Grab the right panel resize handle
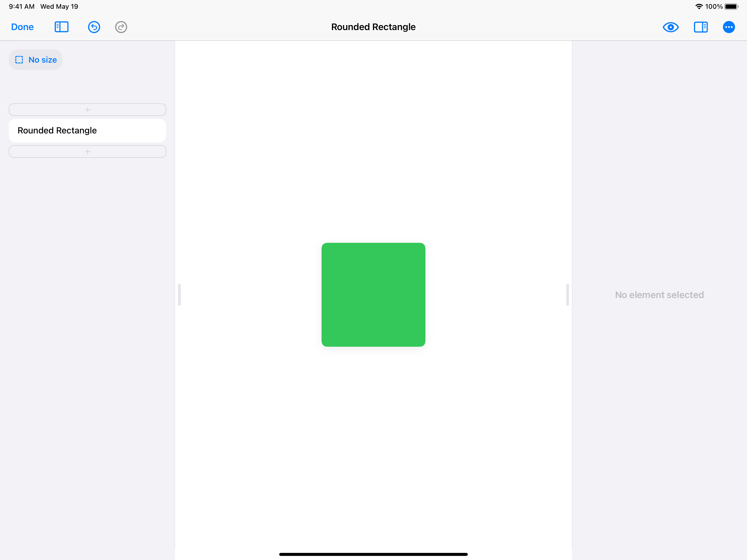This screenshot has height=560, width=747. point(567,294)
